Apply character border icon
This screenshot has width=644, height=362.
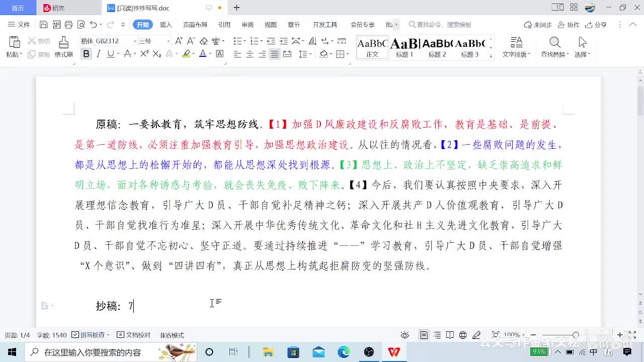[x=219, y=54]
